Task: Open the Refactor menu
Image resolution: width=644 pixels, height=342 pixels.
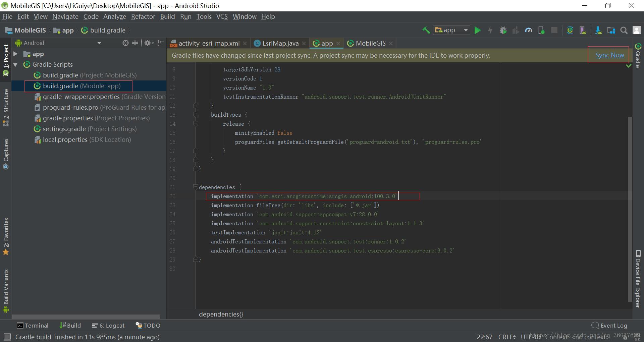Action: (x=143, y=16)
